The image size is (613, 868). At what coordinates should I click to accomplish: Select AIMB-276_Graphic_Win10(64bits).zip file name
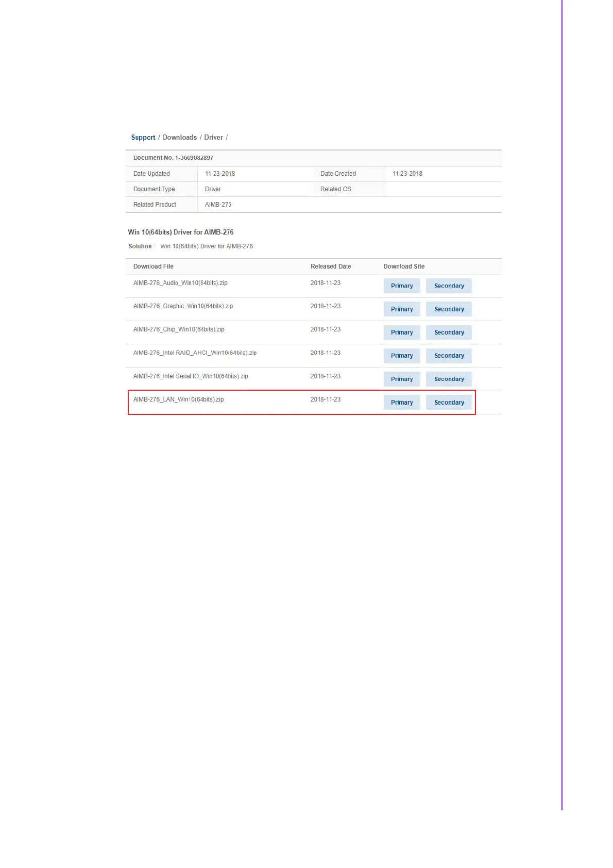coord(183,306)
